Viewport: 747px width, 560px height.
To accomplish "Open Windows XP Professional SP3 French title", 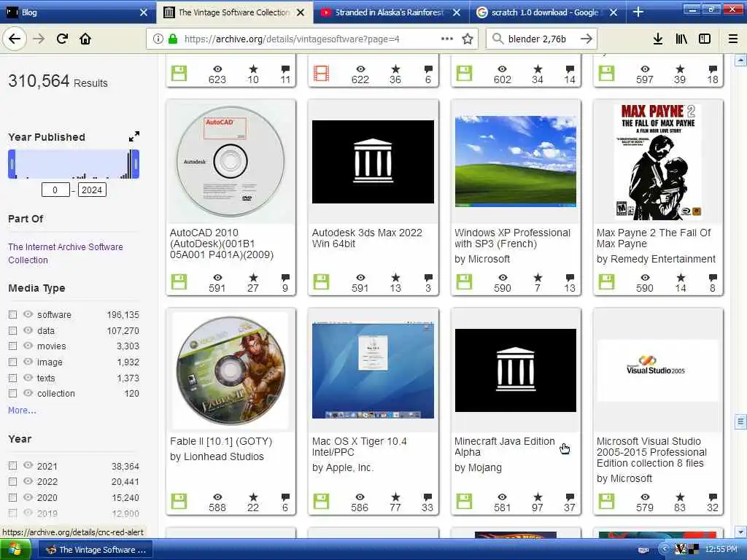I will coord(512,238).
